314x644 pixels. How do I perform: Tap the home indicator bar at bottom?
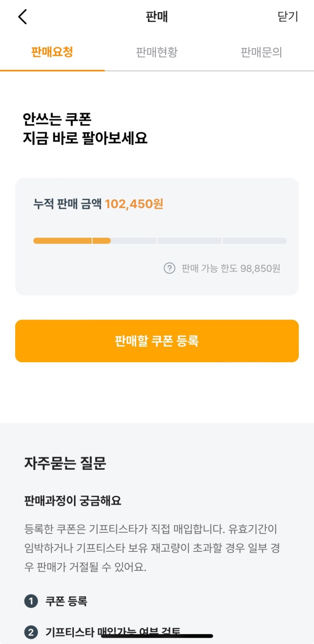coord(157,636)
